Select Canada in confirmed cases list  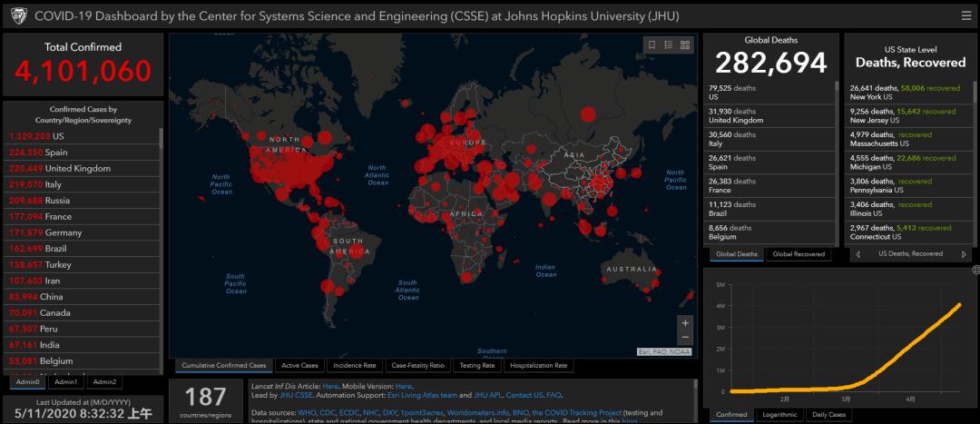(82, 312)
